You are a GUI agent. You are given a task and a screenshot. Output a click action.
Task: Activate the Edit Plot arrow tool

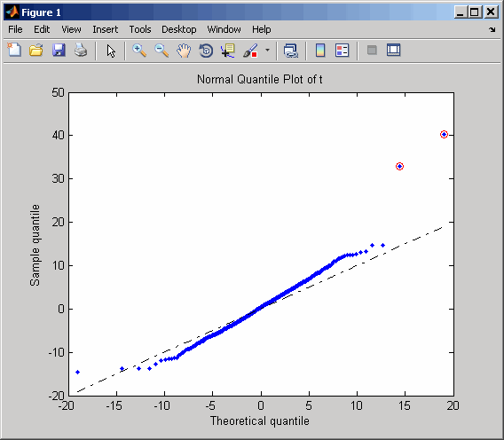[x=111, y=51]
